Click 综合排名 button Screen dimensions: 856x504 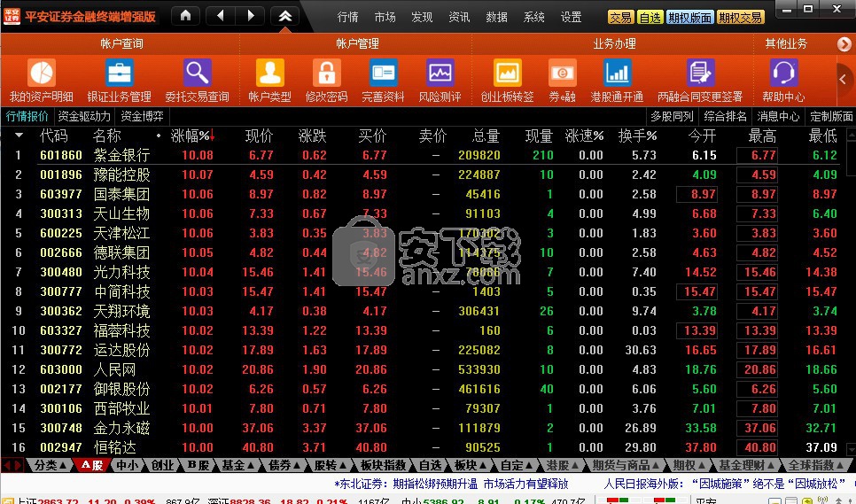coord(726,116)
